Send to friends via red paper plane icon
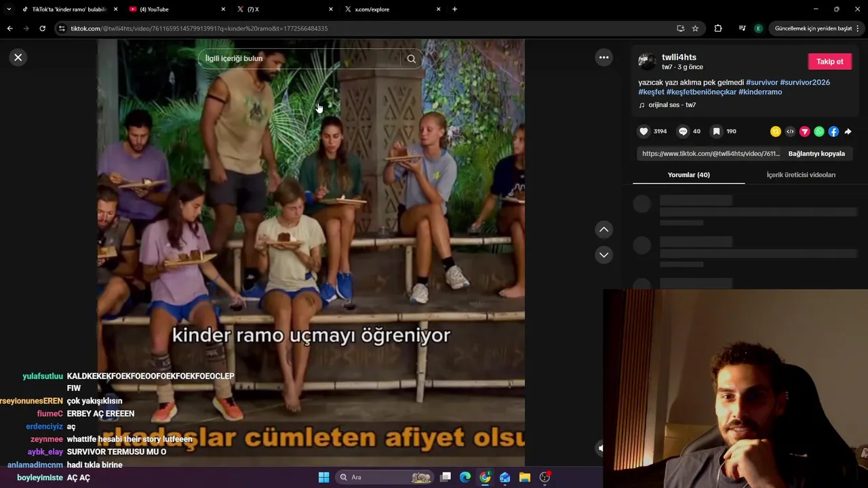This screenshot has height=488, width=868. click(x=804, y=131)
